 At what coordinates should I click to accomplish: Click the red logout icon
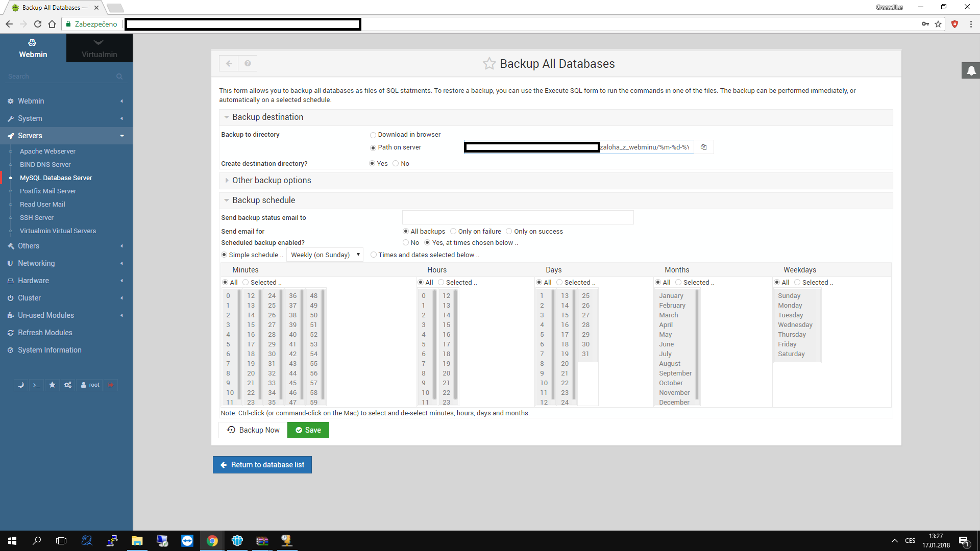click(x=111, y=385)
